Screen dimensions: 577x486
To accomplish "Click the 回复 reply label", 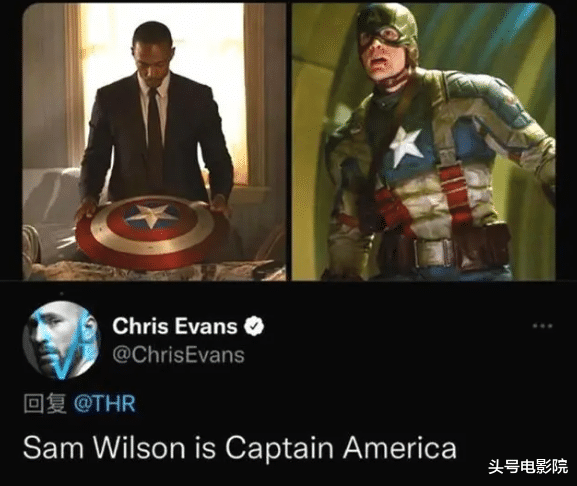I will (x=45, y=403).
